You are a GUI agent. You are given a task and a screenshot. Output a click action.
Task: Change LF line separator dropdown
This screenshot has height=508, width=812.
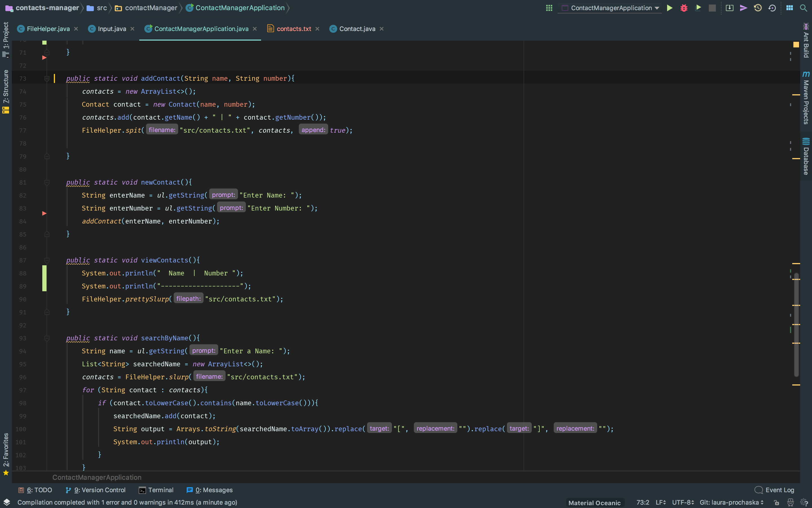click(x=661, y=503)
